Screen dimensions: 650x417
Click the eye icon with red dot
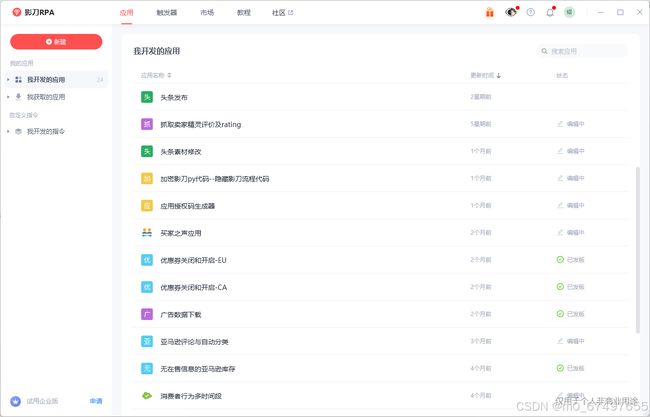[x=512, y=12]
